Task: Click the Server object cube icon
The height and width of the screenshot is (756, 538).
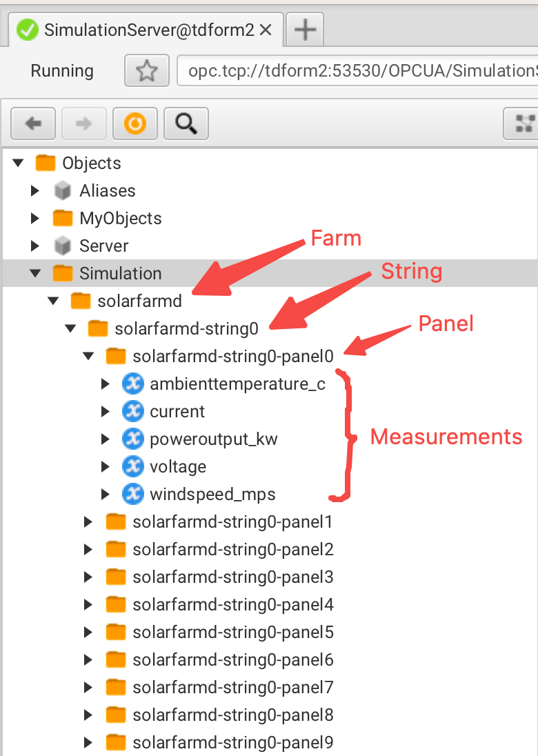Action: pos(63,246)
